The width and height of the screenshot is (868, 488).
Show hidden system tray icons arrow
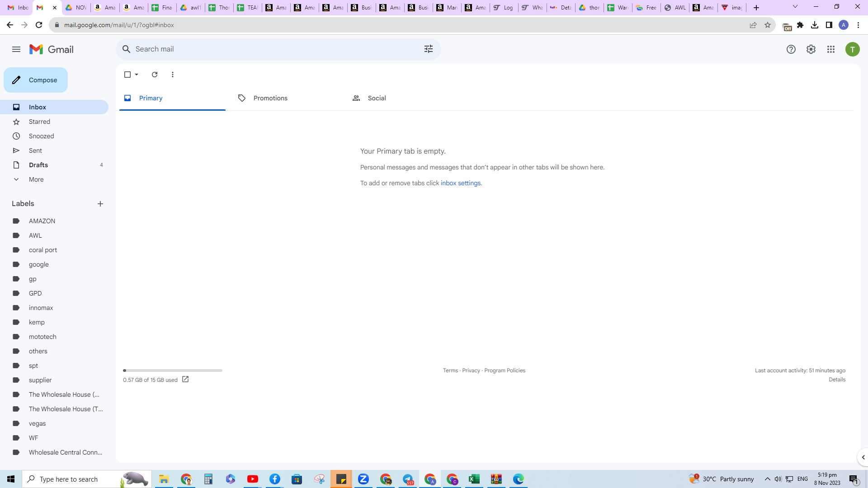[767, 479]
